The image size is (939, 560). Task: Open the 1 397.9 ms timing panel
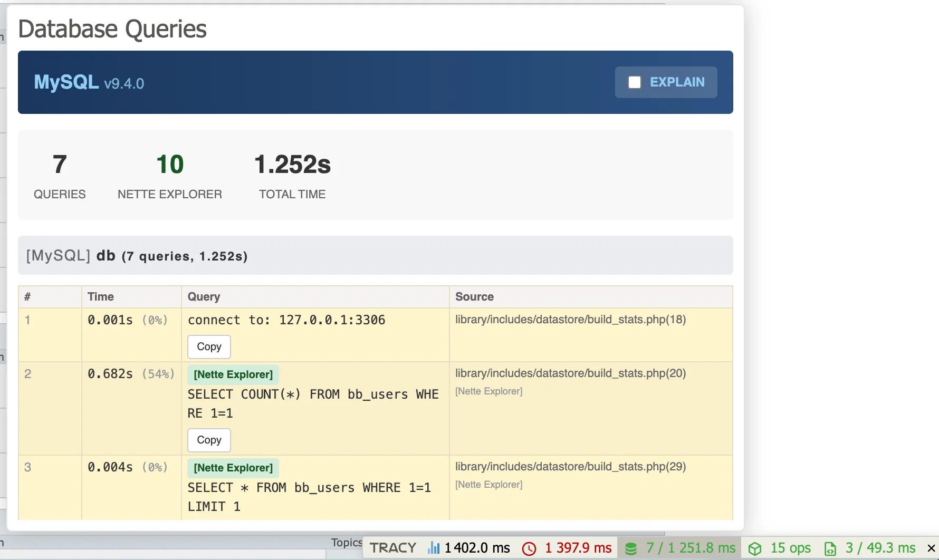[567, 548]
